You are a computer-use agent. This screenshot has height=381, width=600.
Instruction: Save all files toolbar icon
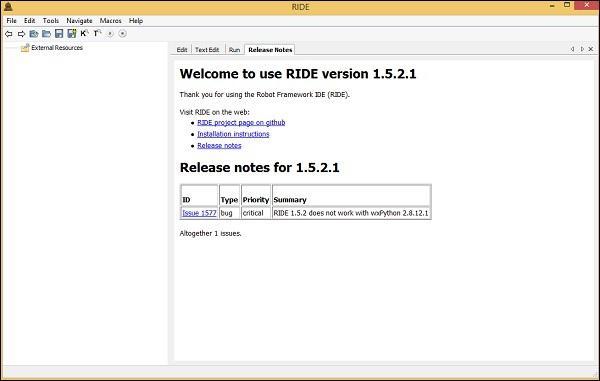click(72, 34)
